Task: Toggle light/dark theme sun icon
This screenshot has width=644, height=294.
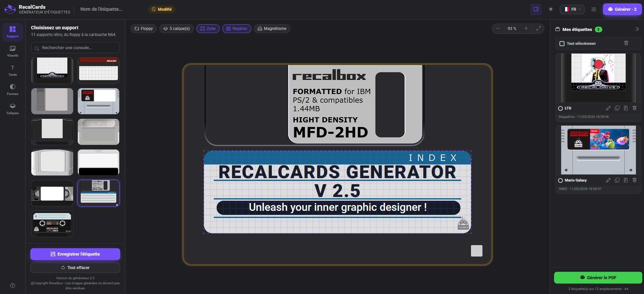Action: point(551,9)
